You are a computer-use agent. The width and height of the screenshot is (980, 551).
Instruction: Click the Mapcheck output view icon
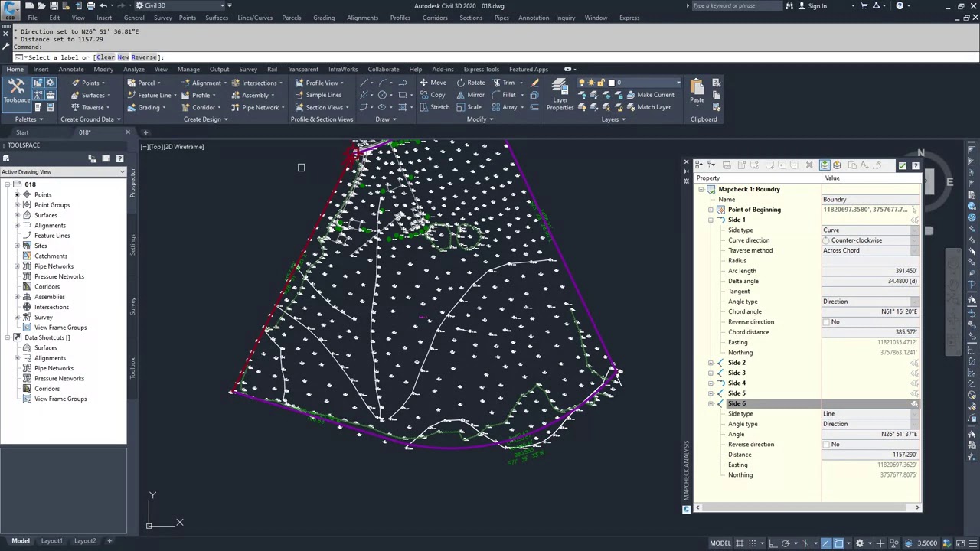point(837,165)
